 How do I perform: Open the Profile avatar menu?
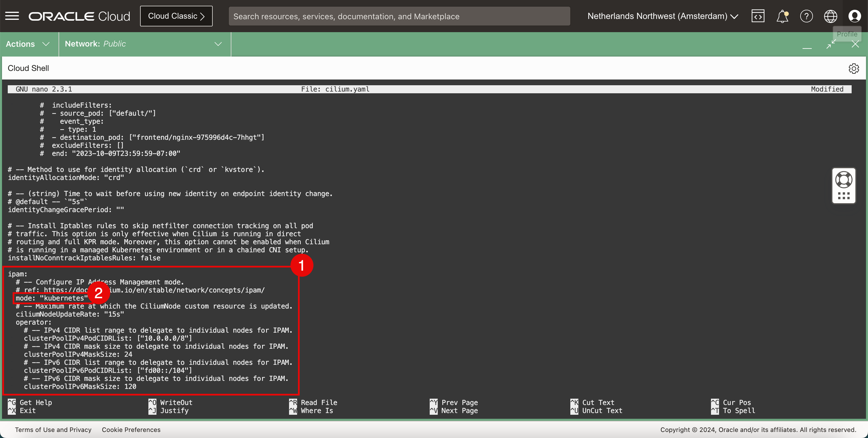pyautogui.click(x=855, y=16)
